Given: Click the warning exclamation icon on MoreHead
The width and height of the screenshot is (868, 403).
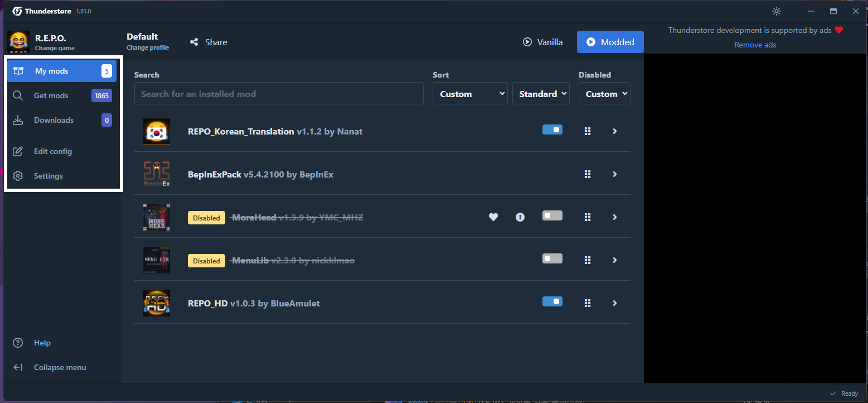Looking at the screenshot, I should pyautogui.click(x=520, y=217).
